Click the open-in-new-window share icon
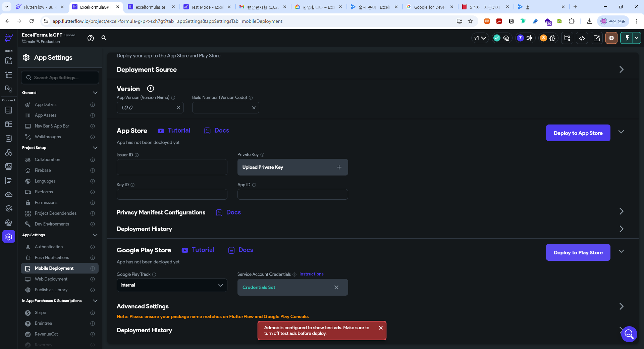The width and height of the screenshot is (644, 349). pyautogui.click(x=597, y=38)
